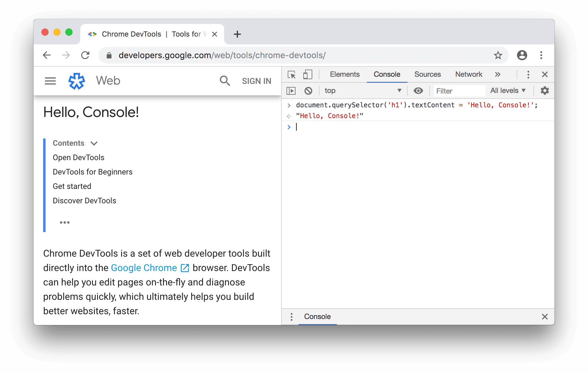This screenshot has width=588, height=373.
Task: Switch to the Sources tab
Action: point(427,74)
